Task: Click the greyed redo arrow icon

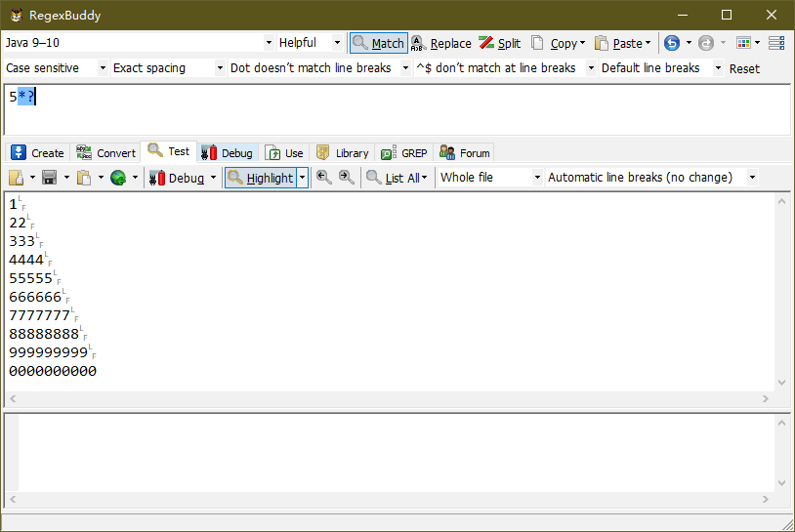Action: pyautogui.click(x=706, y=43)
